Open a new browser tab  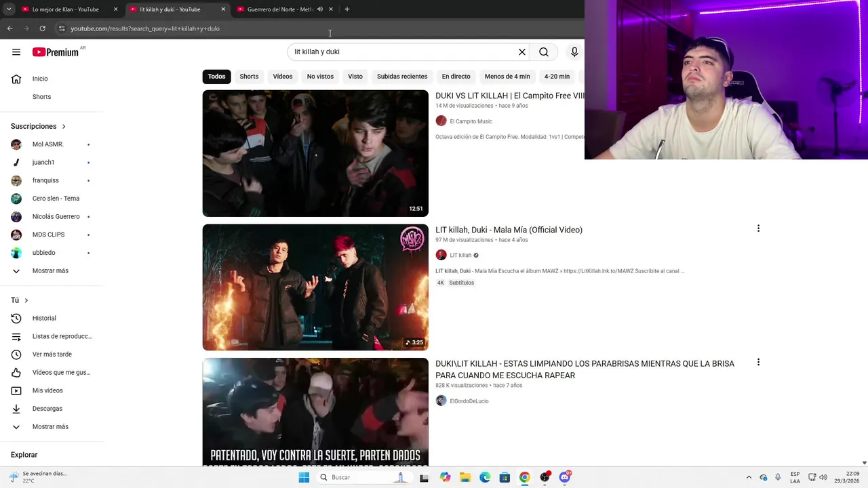coord(347,9)
